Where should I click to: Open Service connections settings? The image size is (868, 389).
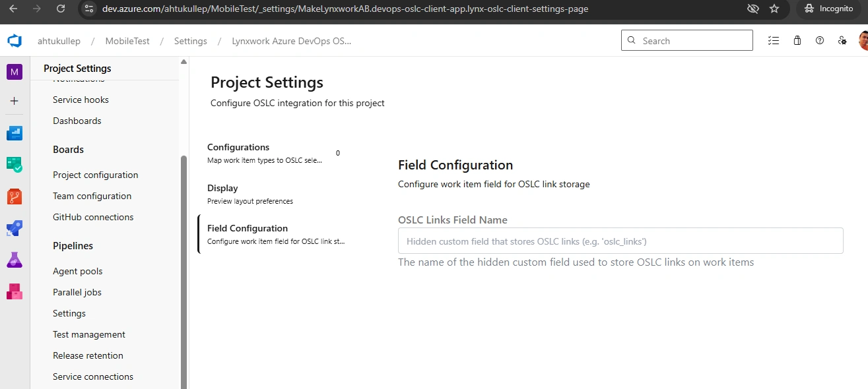93,376
